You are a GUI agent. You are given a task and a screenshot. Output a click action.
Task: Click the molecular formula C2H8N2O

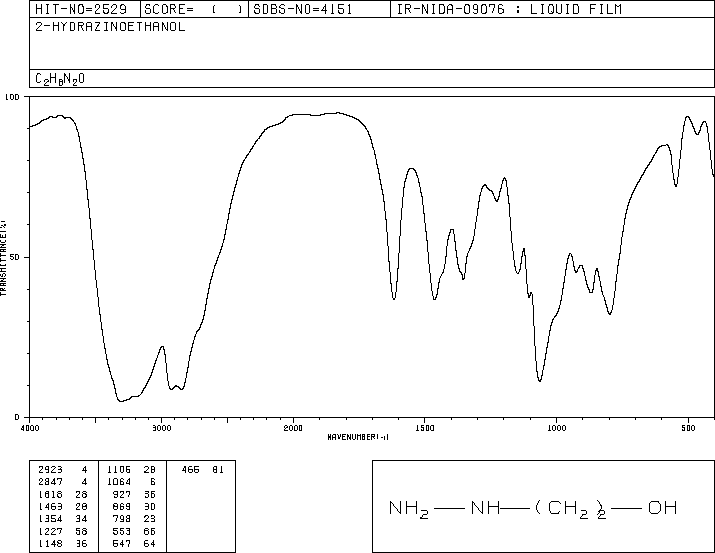pos(60,79)
